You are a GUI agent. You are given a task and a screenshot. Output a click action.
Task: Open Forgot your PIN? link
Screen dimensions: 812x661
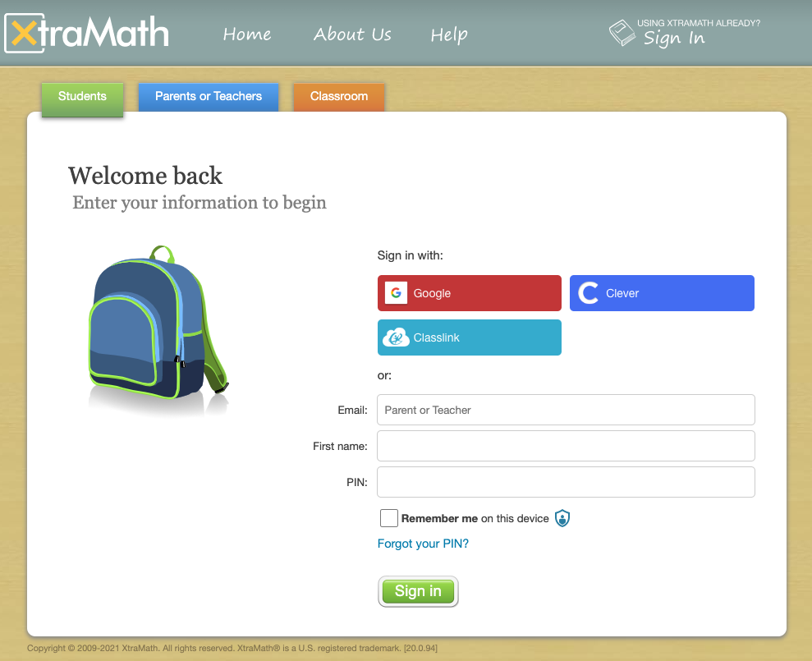423,544
